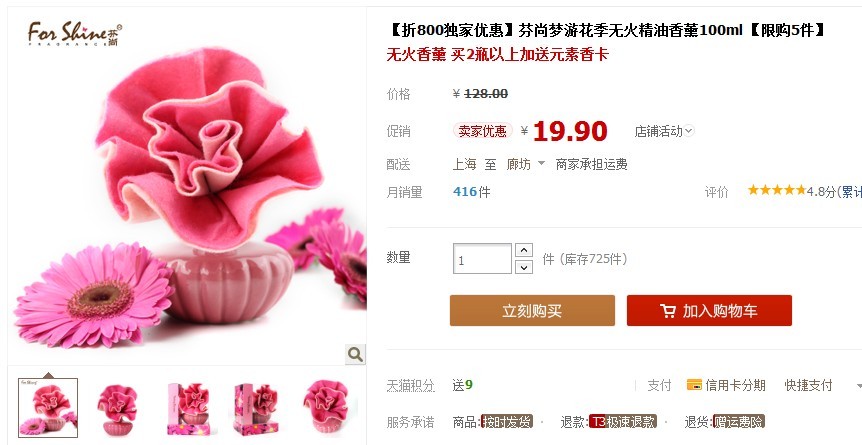
Task: Click the shopping cart icon in red button
Action: [x=667, y=311]
